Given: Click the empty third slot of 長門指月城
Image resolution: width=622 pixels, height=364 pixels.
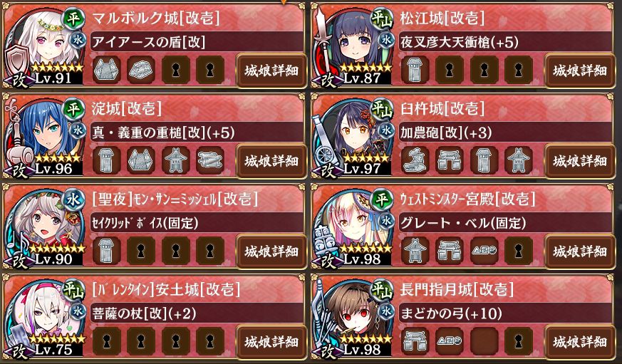Looking at the screenshot, I should pos(484,341).
